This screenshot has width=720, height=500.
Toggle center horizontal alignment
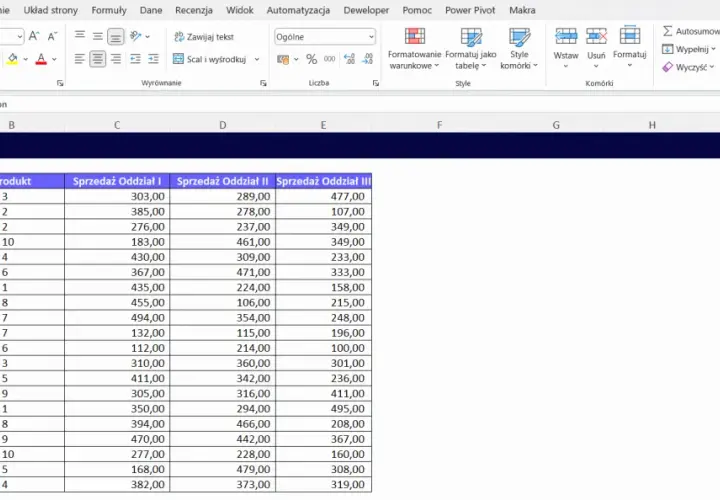tap(97, 59)
